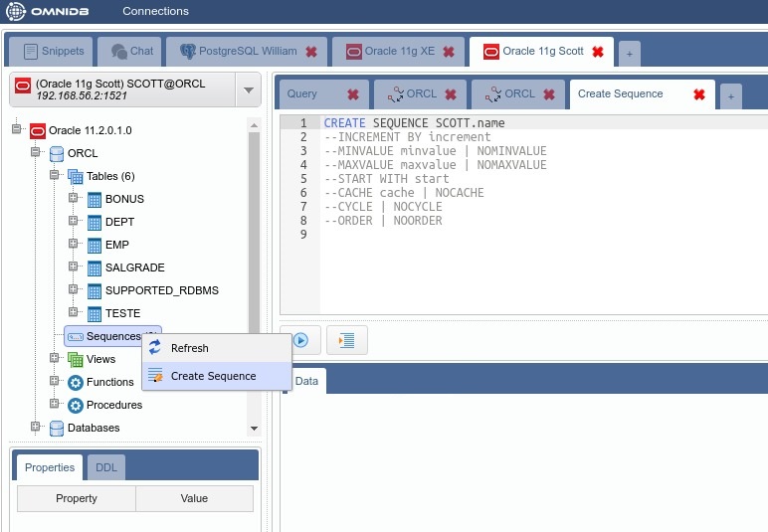Close the Oracle 11g XE tab
Screen dimensions: 768x532
click(x=449, y=52)
